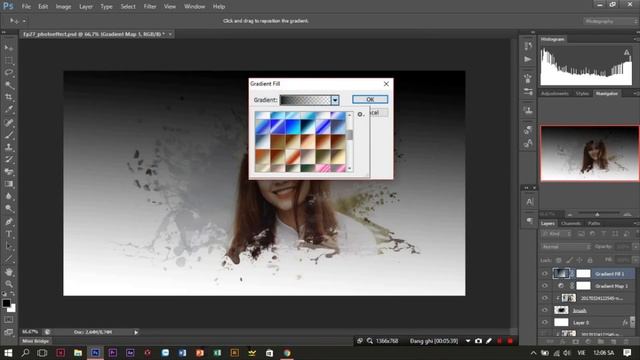This screenshot has height=360, width=640.
Task: Select the Horizontal Type tool
Action: click(x=9, y=234)
